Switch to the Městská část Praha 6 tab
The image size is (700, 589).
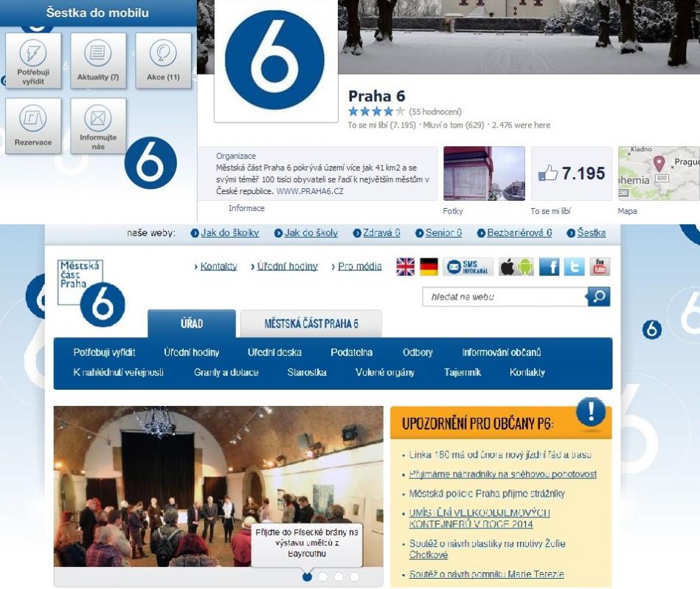(x=311, y=324)
